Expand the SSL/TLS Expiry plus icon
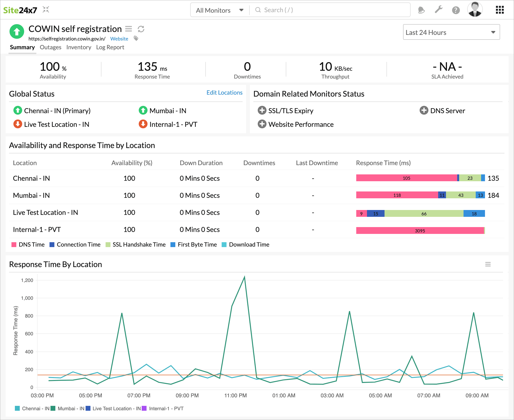The height and width of the screenshot is (420, 514). click(x=262, y=110)
